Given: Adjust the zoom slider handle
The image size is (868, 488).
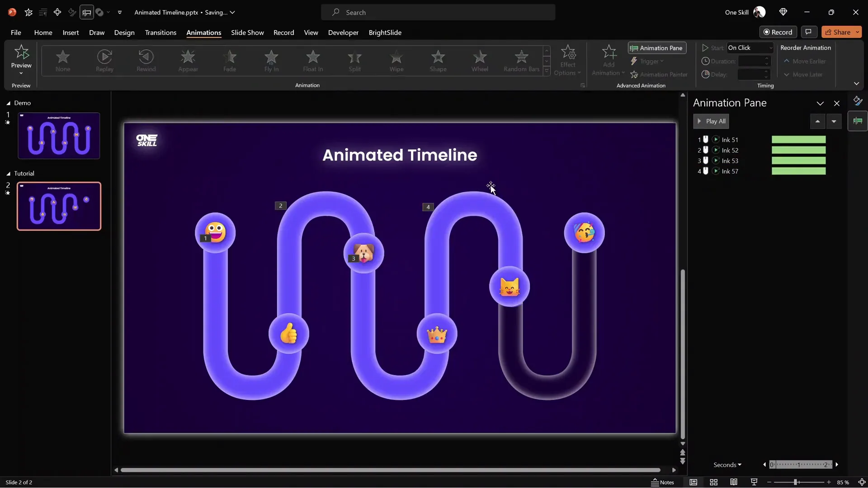Looking at the screenshot, I should 795,482.
